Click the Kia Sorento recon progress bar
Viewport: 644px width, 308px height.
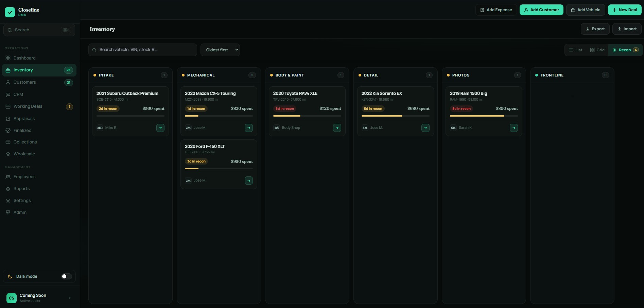[396, 116]
